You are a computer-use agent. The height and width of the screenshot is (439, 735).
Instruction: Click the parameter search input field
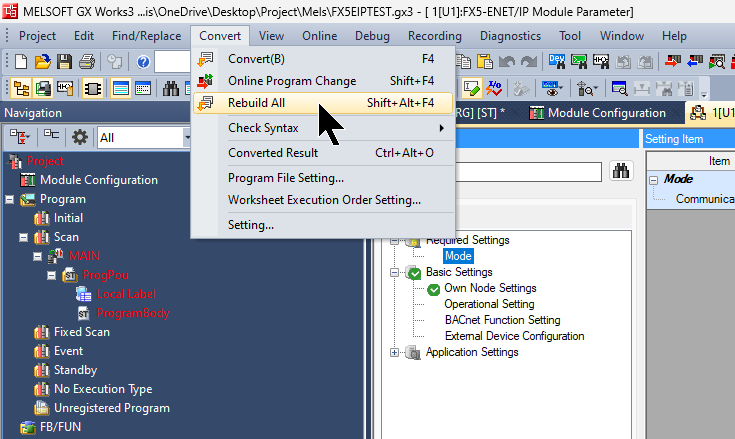(x=530, y=171)
